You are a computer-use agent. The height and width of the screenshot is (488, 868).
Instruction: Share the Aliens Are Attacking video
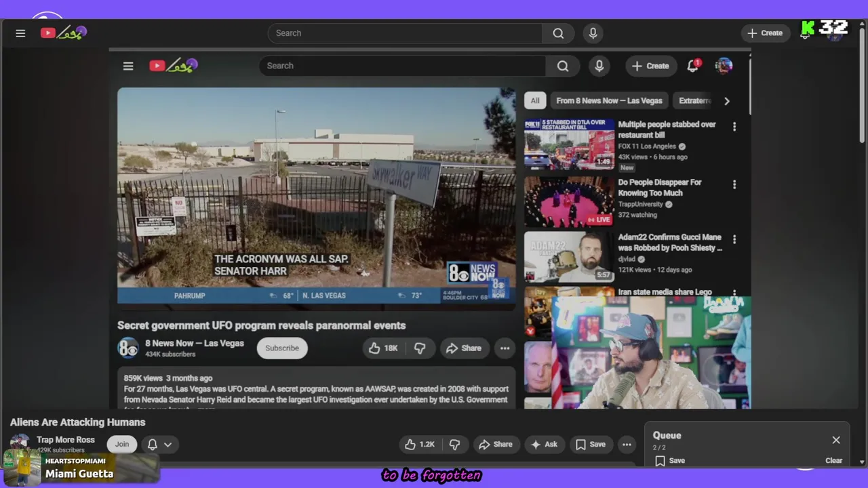496,445
